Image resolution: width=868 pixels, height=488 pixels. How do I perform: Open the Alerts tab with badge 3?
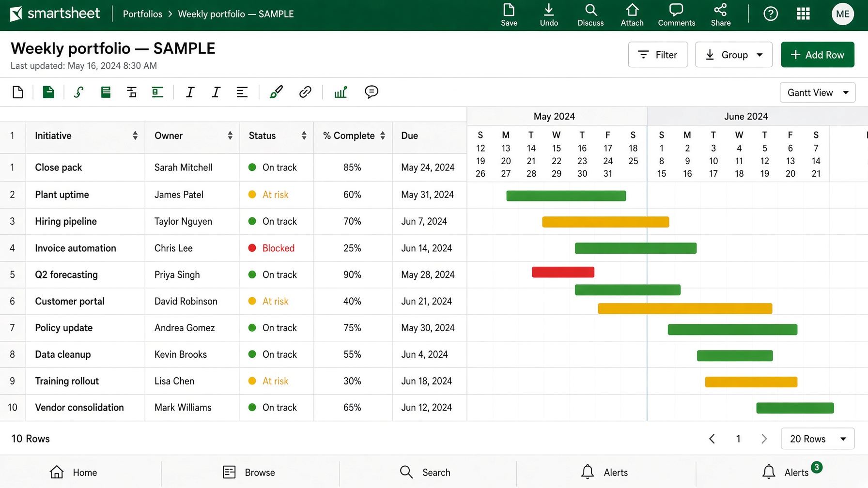[791, 471]
